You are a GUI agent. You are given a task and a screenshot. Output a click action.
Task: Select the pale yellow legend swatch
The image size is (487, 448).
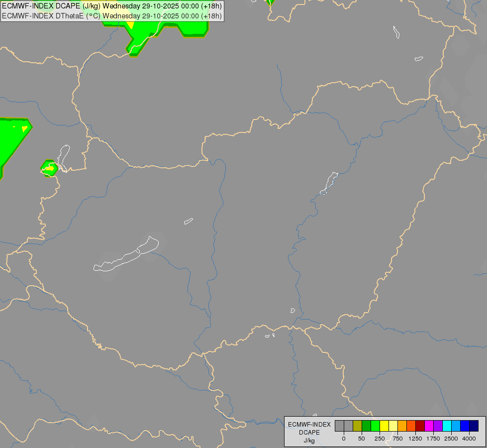[393, 426]
